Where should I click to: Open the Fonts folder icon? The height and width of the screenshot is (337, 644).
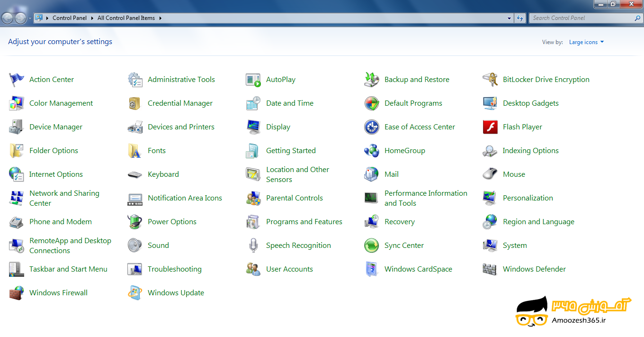[x=135, y=151]
